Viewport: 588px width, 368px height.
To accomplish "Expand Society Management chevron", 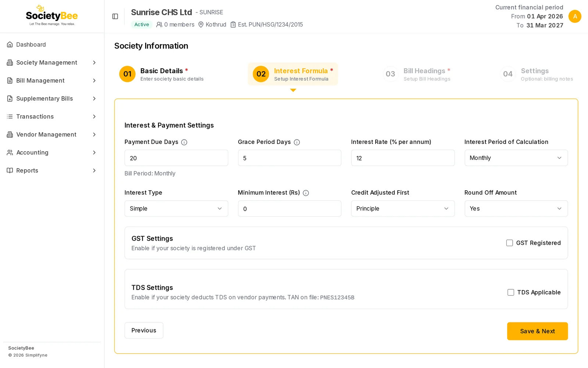I will [94, 63].
